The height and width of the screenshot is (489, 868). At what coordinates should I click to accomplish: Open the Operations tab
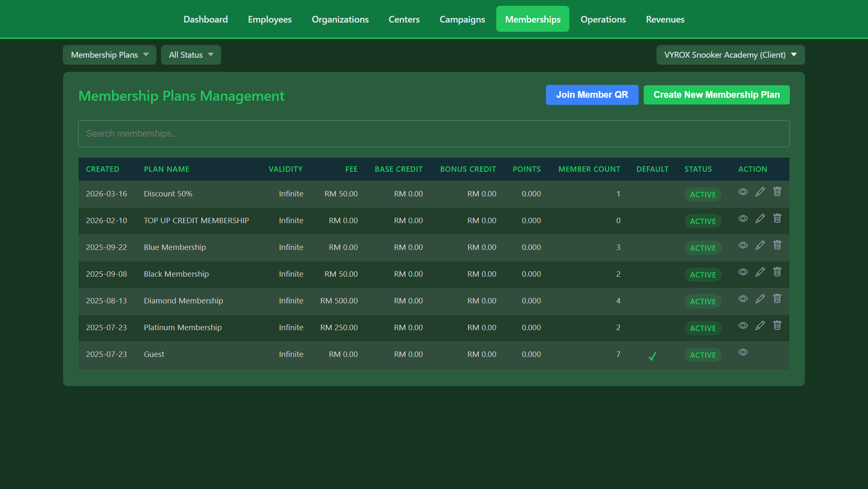click(x=603, y=19)
